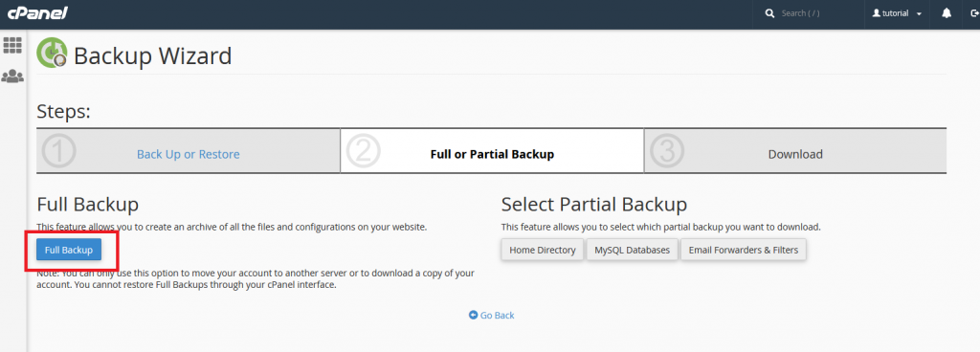The width and height of the screenshot is (980, 352).
Task: Open notifications bell icon
Action: (947, 13)
